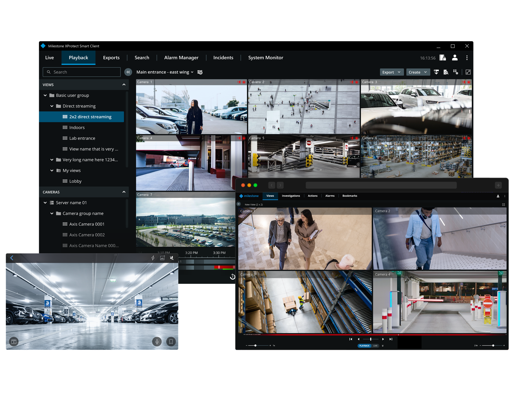Collapse the My views folder
The image size is (532, 416).
[x=52, y=170]
